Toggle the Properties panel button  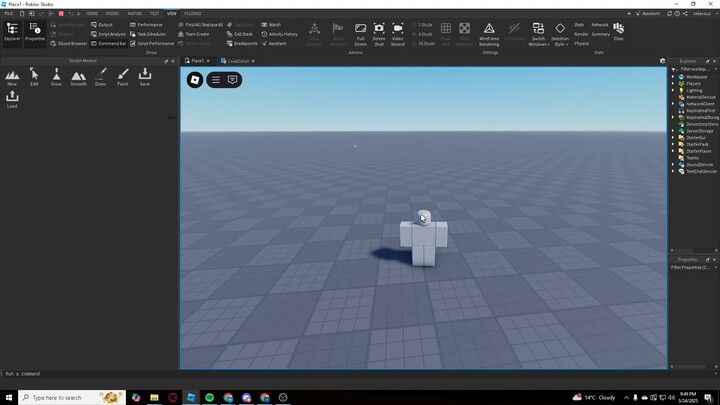[35, 32]
